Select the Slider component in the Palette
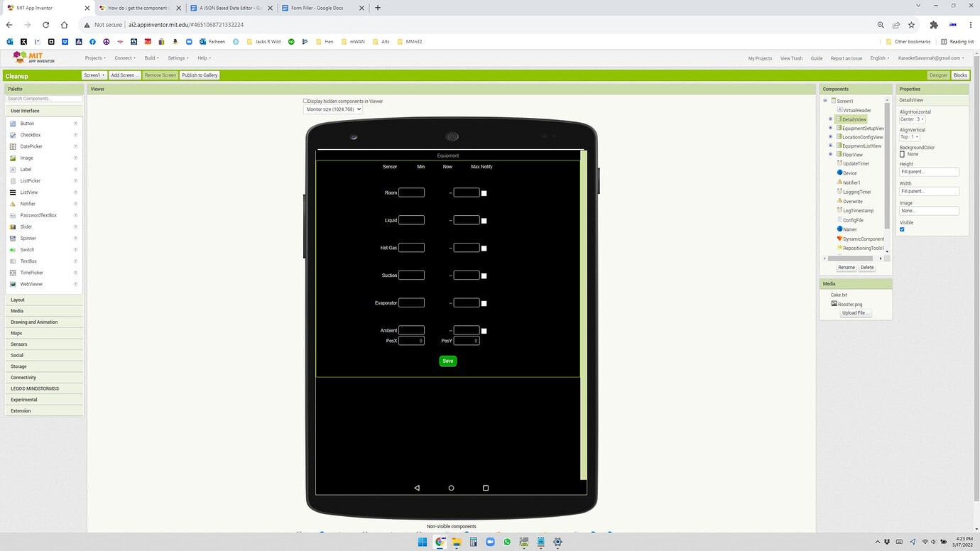Screen dimensions: 980x551 pos(26,227)
